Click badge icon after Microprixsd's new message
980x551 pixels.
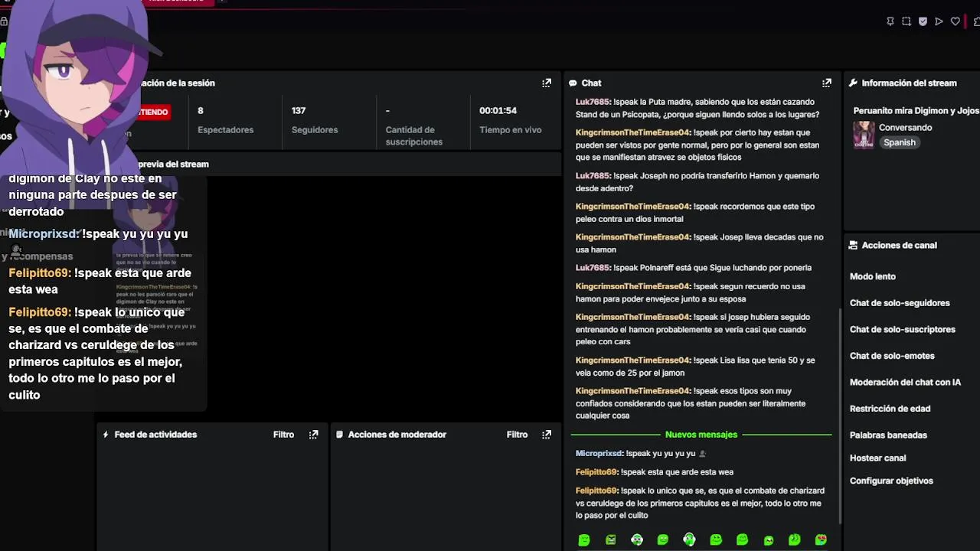703,454
